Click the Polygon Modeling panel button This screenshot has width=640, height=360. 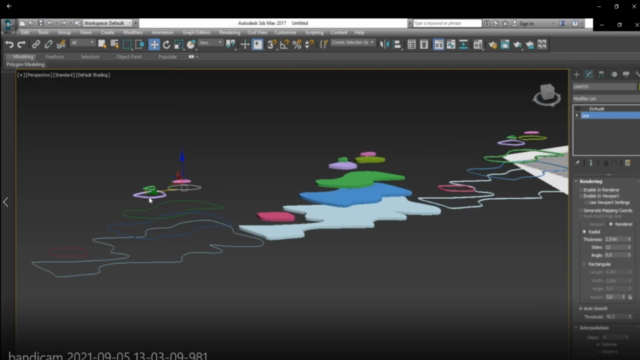(25, 64)
